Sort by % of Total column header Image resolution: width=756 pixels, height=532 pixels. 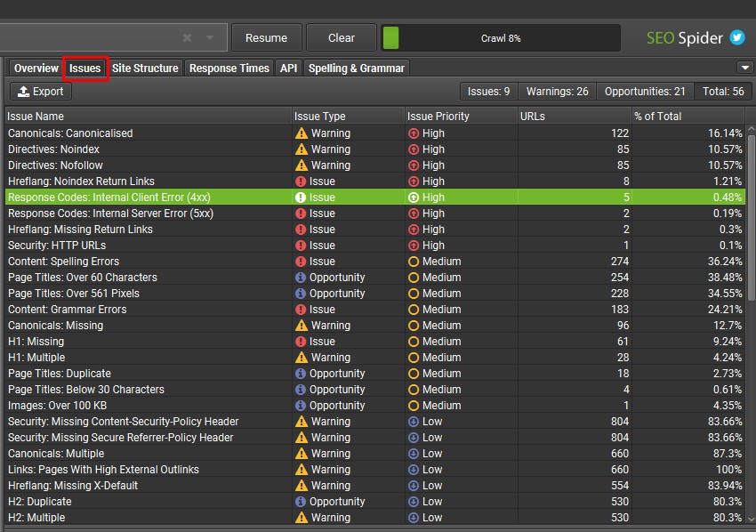(x=688, y=117)
